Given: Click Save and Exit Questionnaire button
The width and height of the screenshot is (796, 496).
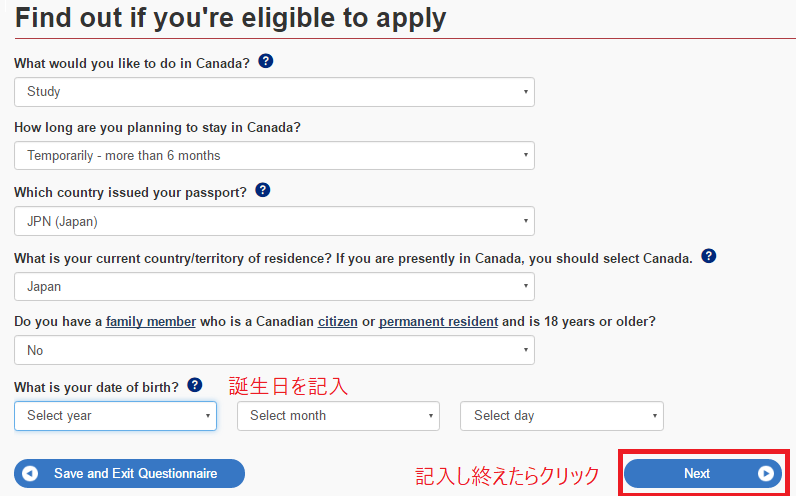Looking at the screenshot, I should (x=129, y=474).
